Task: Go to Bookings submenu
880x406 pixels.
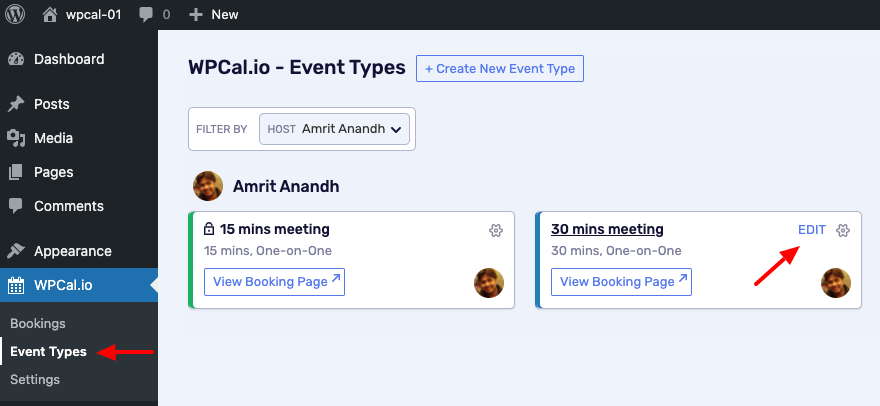Action: pos(38,323)
